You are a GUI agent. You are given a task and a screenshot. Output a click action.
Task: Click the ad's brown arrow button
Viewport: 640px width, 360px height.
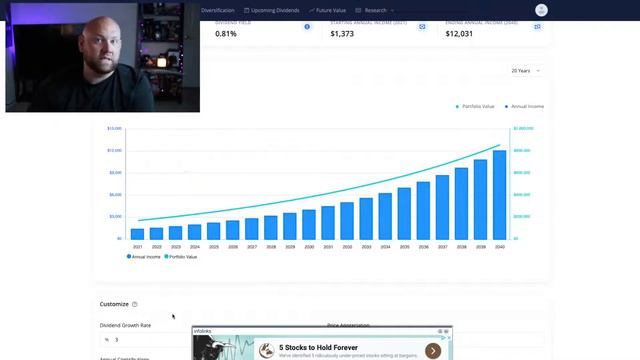pyautogui.click(x=433, y=351)
